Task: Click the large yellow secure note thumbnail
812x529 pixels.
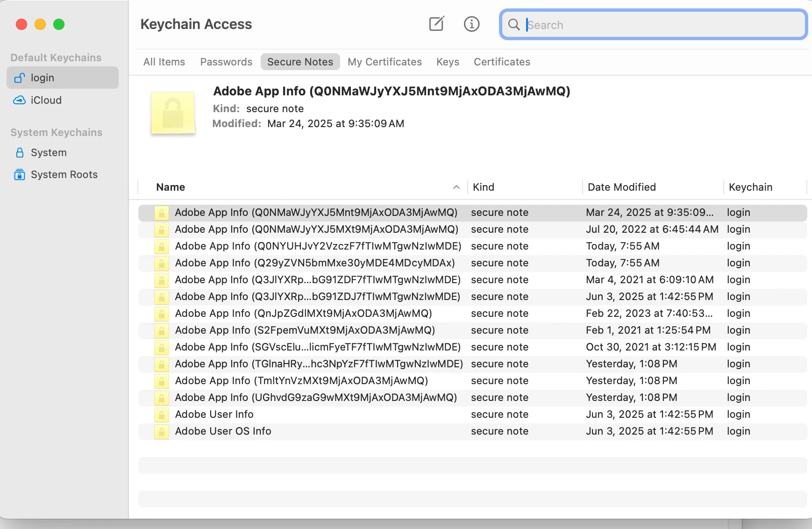Action: (x=173, y=113)
